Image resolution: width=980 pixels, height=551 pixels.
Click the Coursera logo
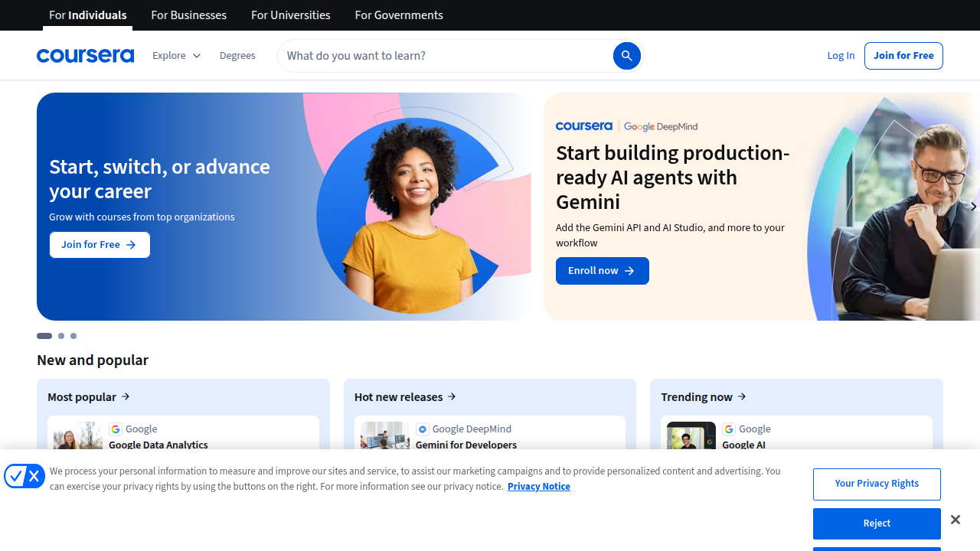[x=85, y=56]
